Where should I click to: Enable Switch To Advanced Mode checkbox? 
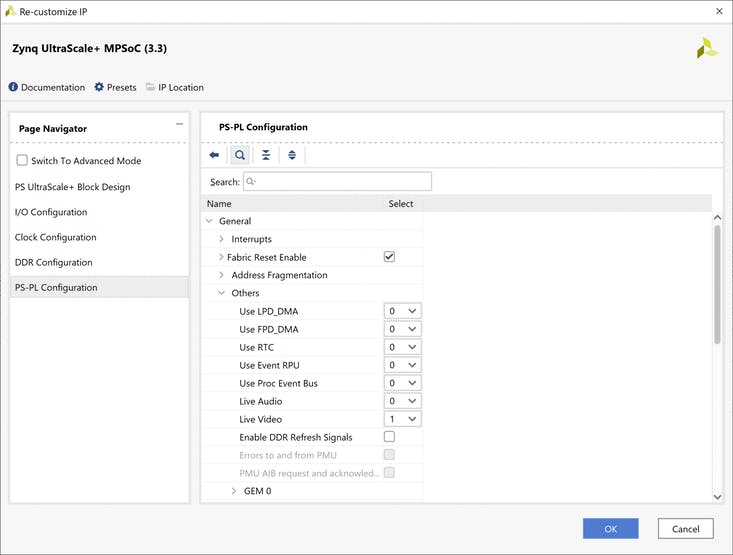22,161
